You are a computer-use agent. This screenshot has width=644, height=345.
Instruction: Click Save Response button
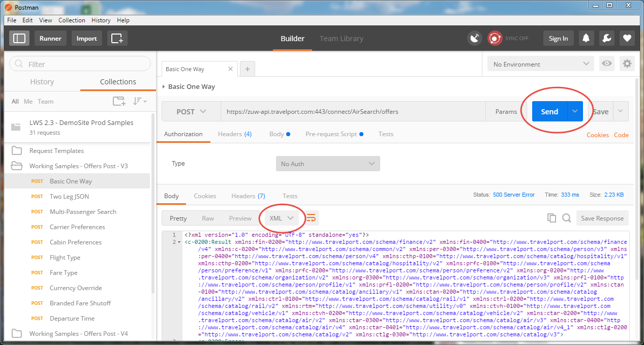[602, 218]
